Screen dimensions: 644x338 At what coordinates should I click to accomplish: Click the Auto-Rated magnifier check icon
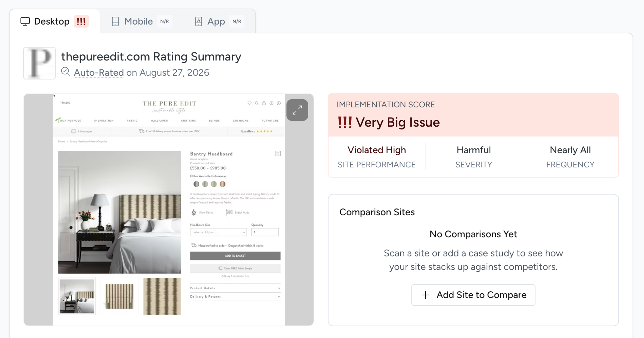tap(66, 72)
